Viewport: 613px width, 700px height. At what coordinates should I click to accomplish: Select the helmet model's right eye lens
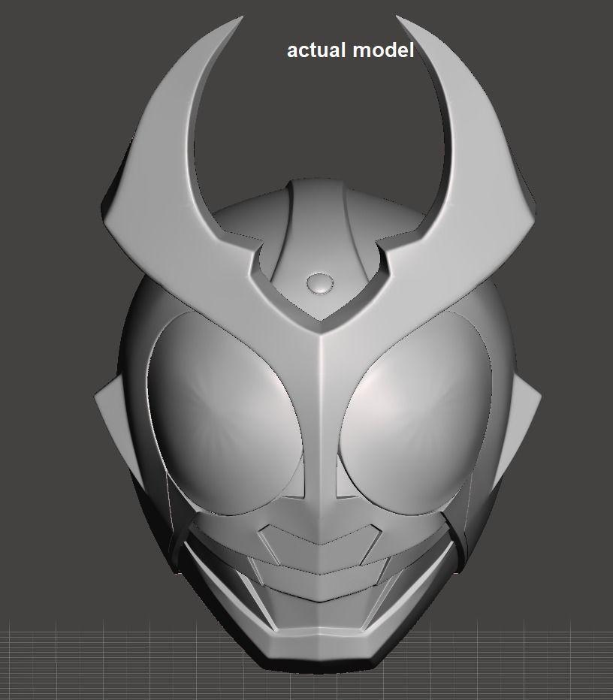pyautogui.click(x=418, y=413)
